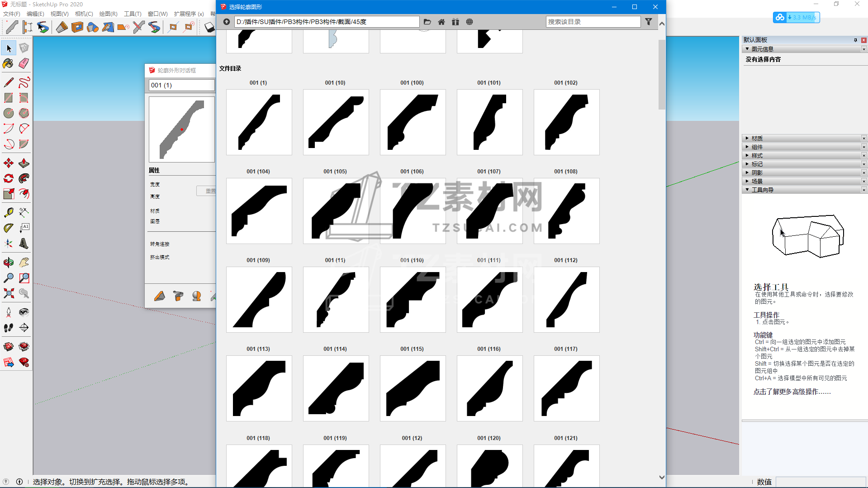Activate the Look Around eye tool
Viewport: 868px width, 488px height.
coord(24,312)
